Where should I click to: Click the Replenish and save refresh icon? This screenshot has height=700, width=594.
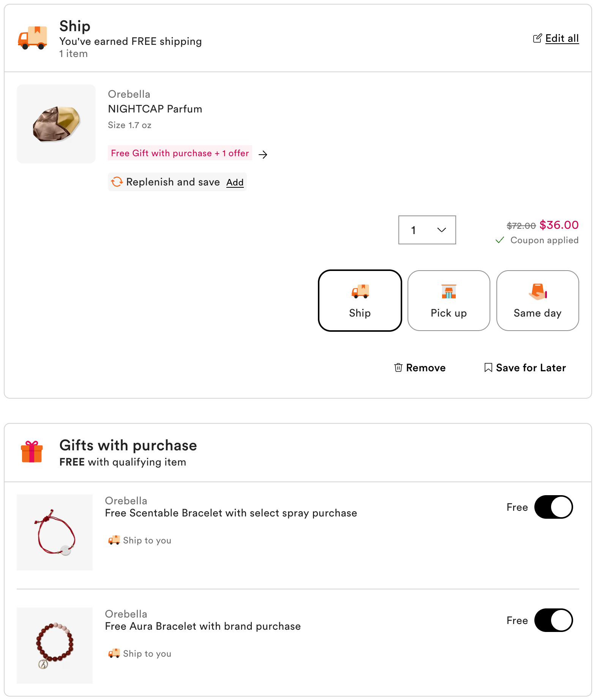(x=117, y=182)
